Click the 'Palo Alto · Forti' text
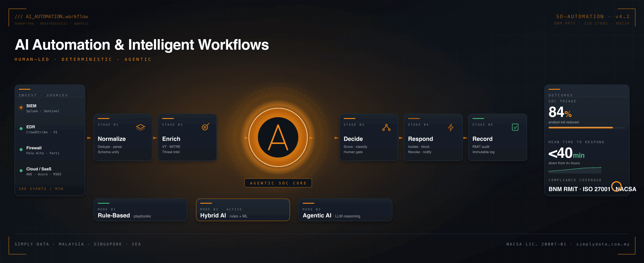Screen dimensions: 644x263 [x=43, y=153]
